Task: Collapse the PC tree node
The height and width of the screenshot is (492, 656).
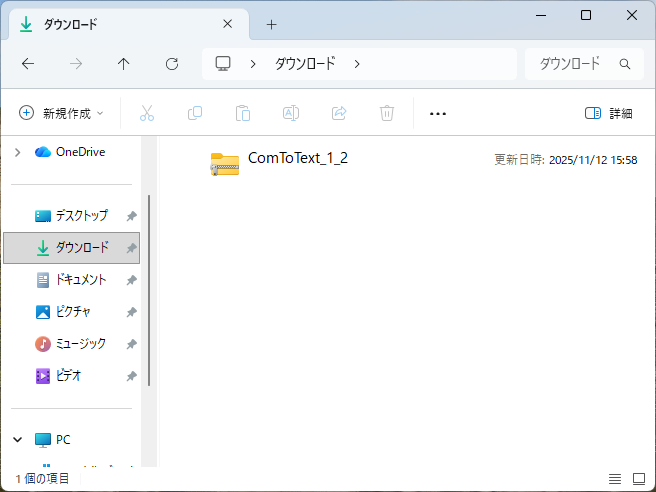Action: 17,439
